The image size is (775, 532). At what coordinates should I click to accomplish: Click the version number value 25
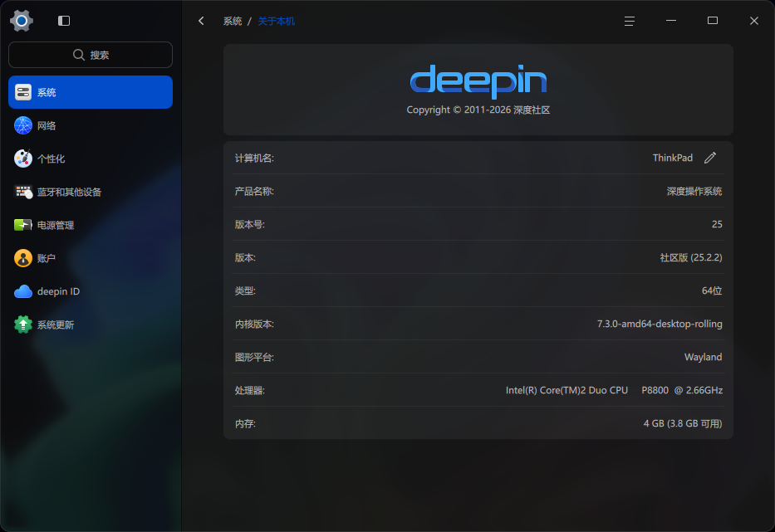tap(717, 224)
